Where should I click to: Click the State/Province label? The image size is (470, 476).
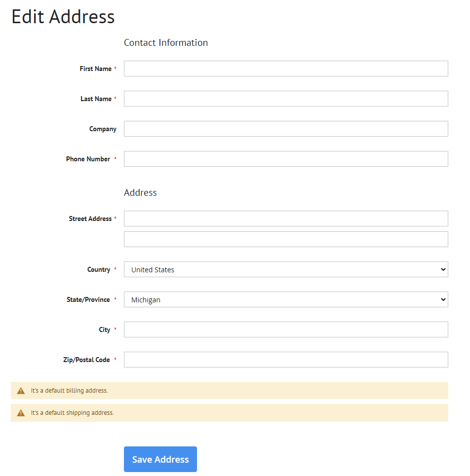[88, 299]
